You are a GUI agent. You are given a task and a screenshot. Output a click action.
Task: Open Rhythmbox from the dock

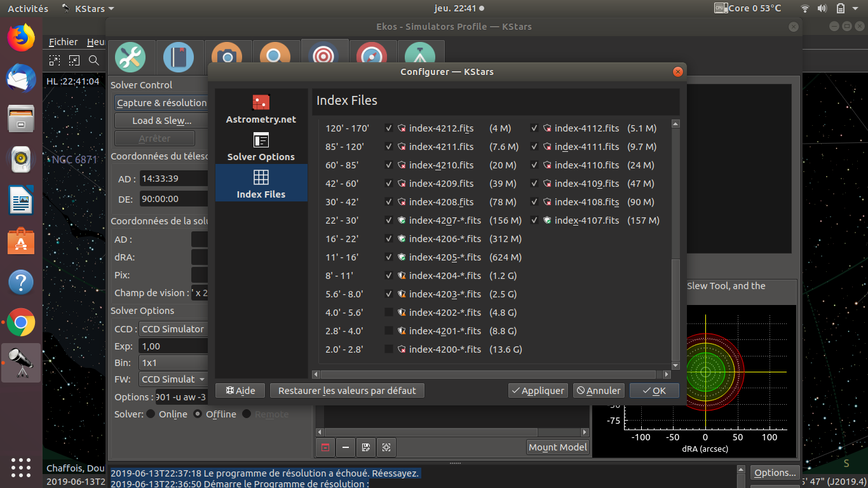(21, 159)
